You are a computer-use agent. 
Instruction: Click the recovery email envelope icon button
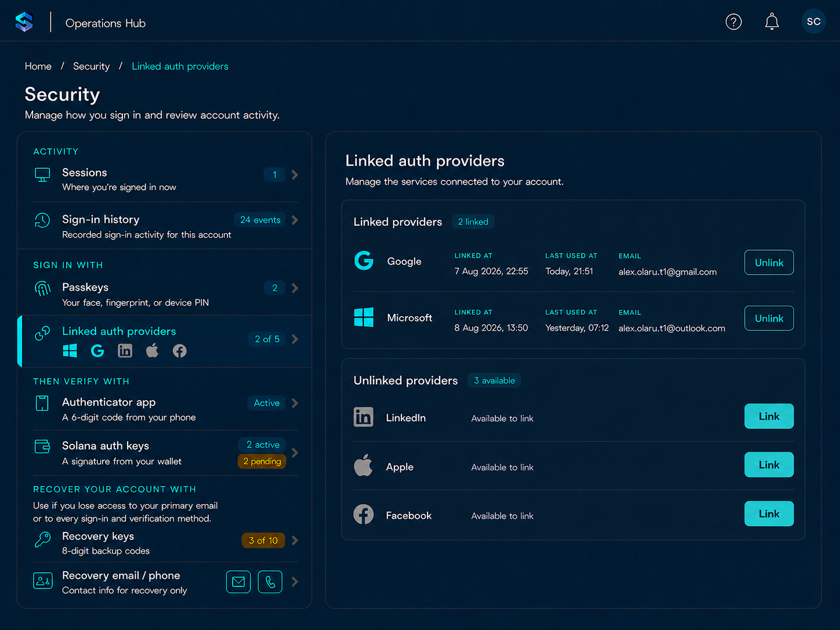[238, 582]
